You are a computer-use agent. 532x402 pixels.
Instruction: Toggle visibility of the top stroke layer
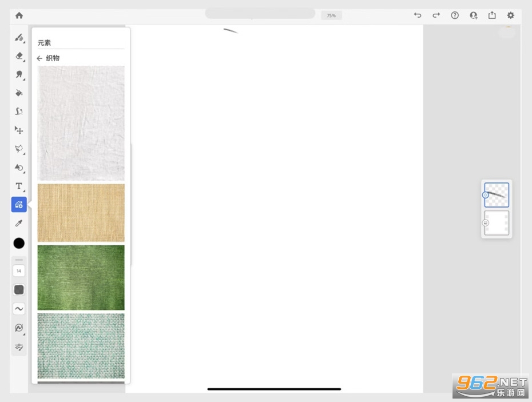click(x=486, y=195)
